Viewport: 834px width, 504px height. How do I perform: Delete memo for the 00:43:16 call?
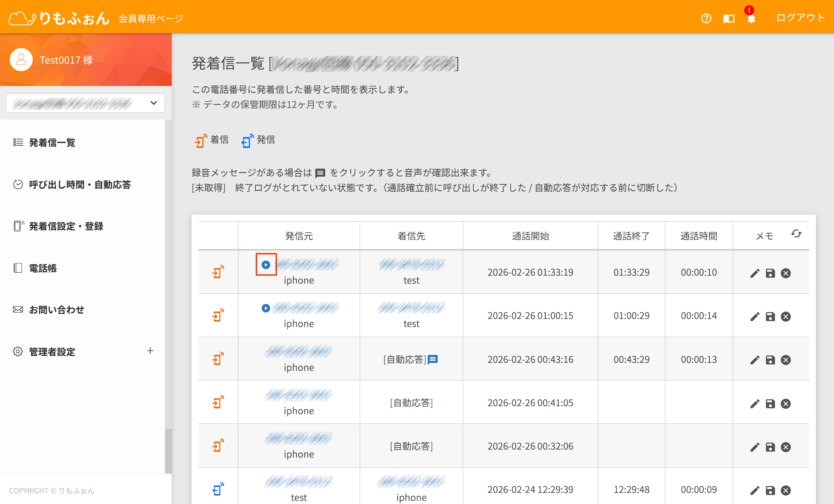coord(786,360)
